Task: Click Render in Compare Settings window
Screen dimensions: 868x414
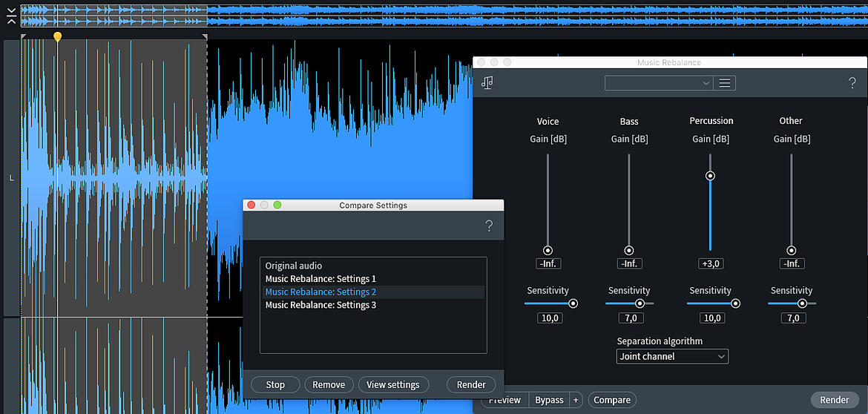Action: pos(471,384)
